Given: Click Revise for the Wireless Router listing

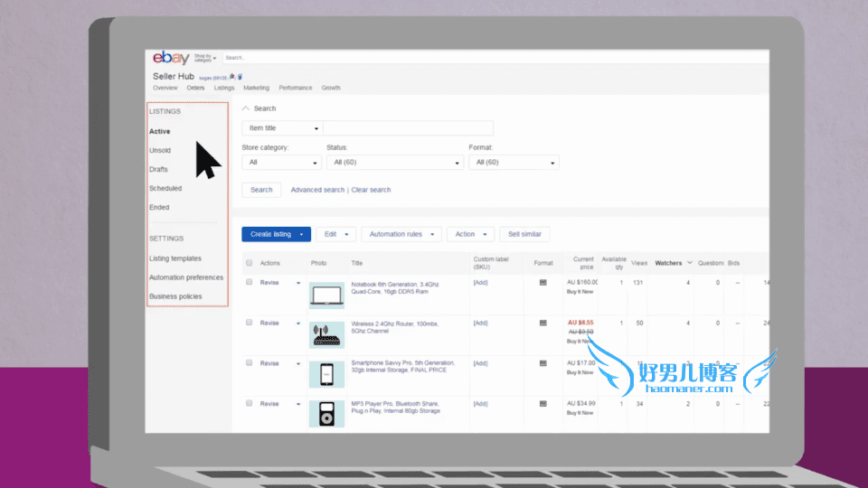Looking at the screenshot, I should [269, 324].
